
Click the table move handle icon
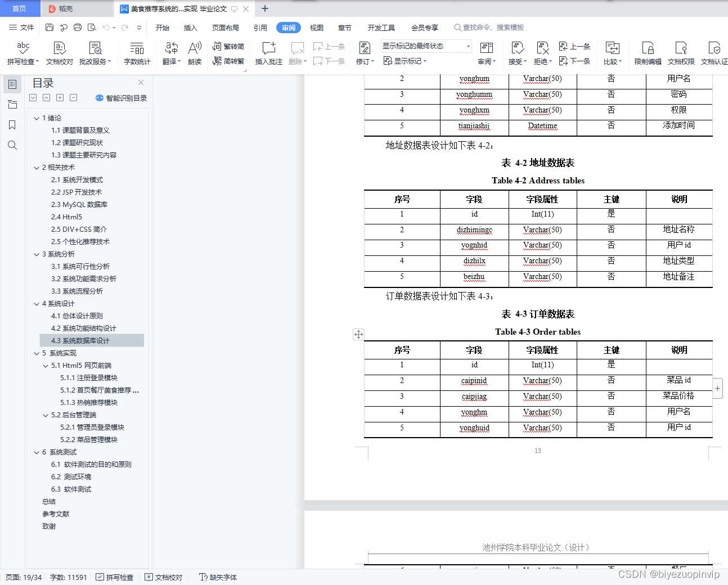pos(358,334)
